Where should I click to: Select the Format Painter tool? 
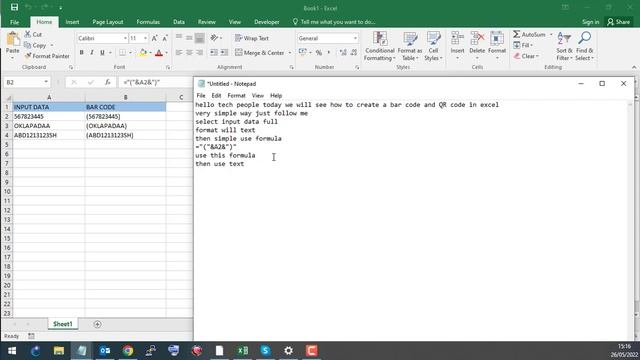point(47,56)
